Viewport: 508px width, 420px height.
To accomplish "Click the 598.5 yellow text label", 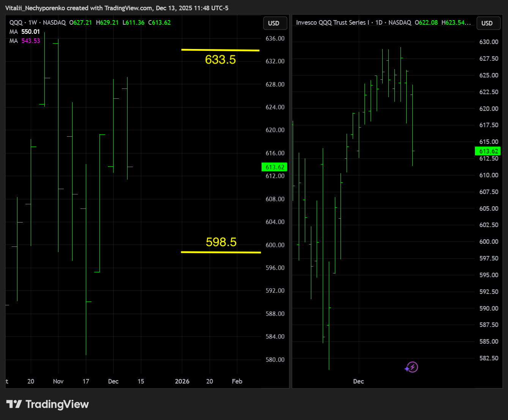I will (221, 242).
